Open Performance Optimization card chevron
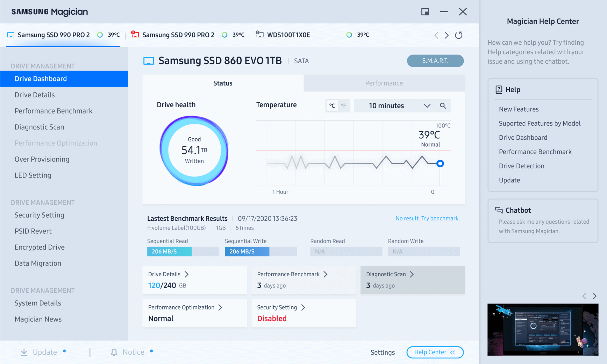The image size is (607, 364). point(220,307)
